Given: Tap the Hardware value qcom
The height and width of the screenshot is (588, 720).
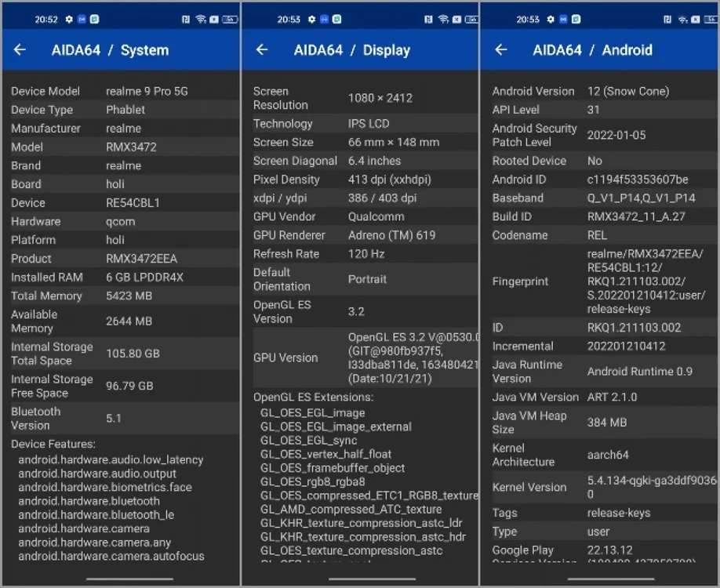Looking at the screenshot, I should [120, 222].
